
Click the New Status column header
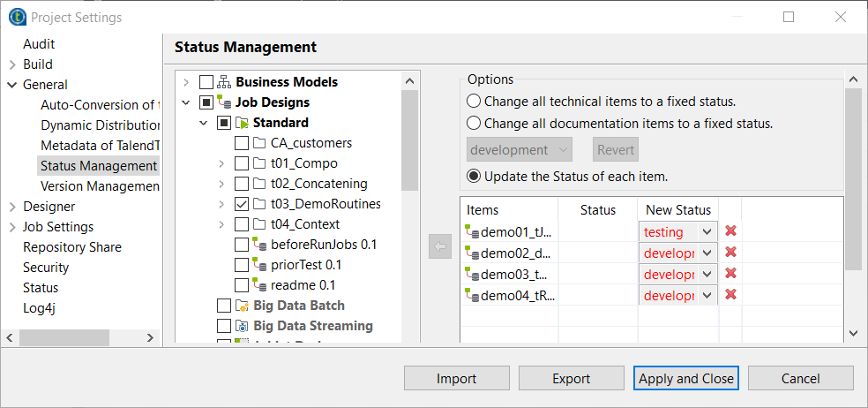tap(677, 210)
